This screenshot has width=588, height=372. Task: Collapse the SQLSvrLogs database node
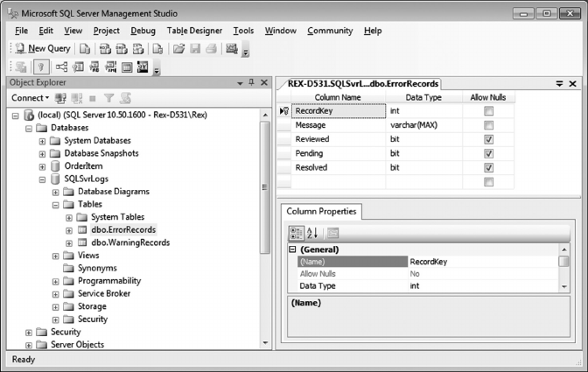pyautogui.click(x=42, y=179)
